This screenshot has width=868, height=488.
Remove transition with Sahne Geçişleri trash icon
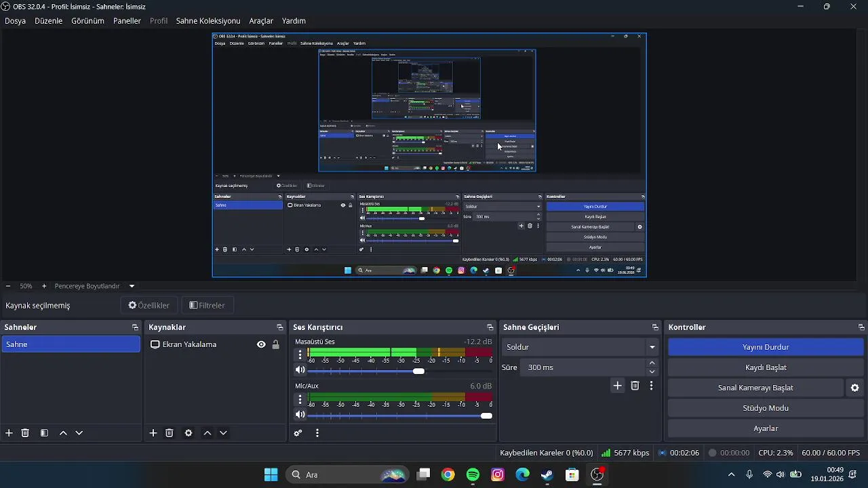[635, 386]
